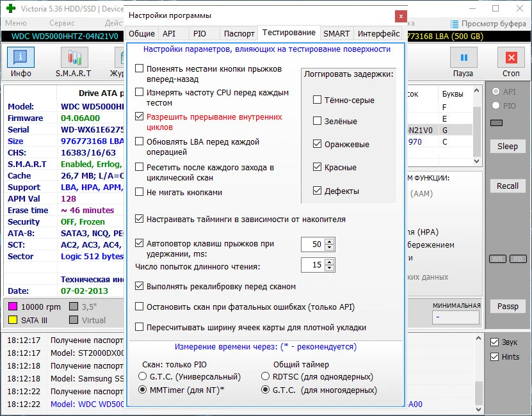Viewport: 532px width, 416px height.
Task: Select G.T.C. (для многоядерных) timer
Action: pyautogui.click(x=265, y=390)
